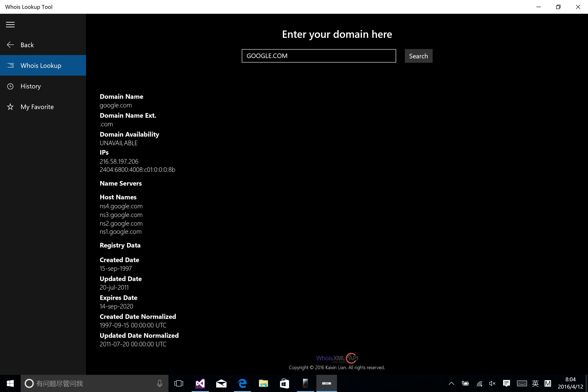Open the Windows Start menu
This screenshot has height=392, width=588.
pos(10,383)
